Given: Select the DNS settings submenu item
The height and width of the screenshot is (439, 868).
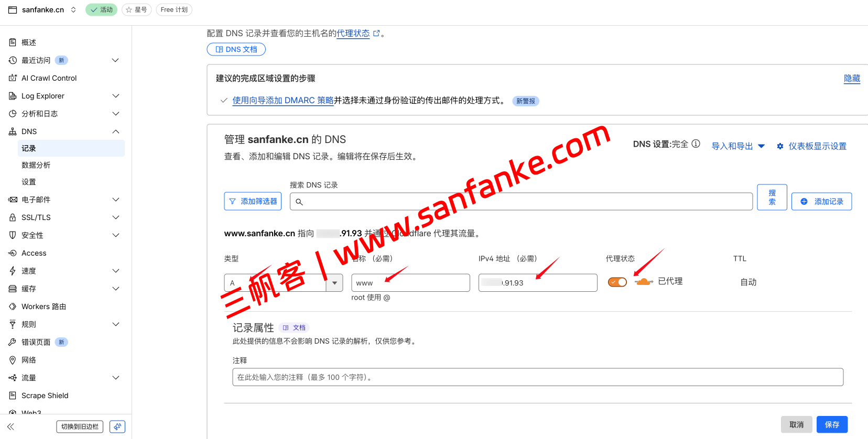Looking at the screenshot, I should [29, 182].
